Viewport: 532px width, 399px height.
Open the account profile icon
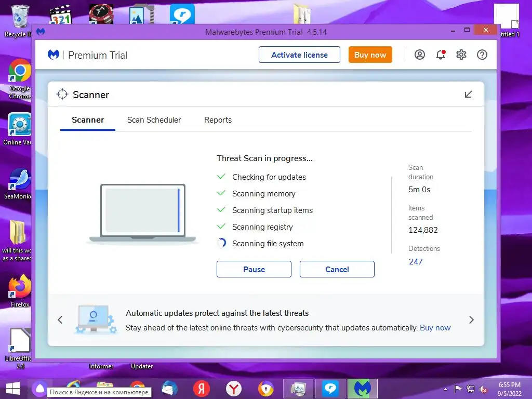point(420,55)
